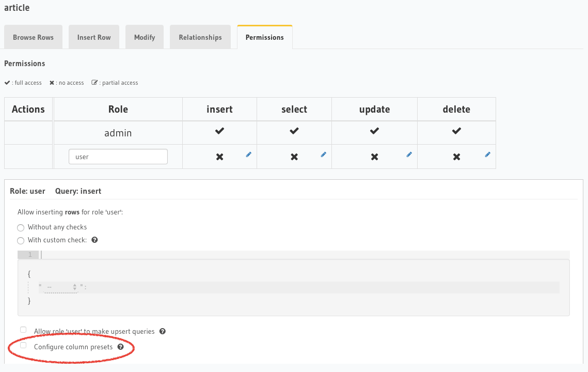Open help icon for upsert queries

[163, 331]
